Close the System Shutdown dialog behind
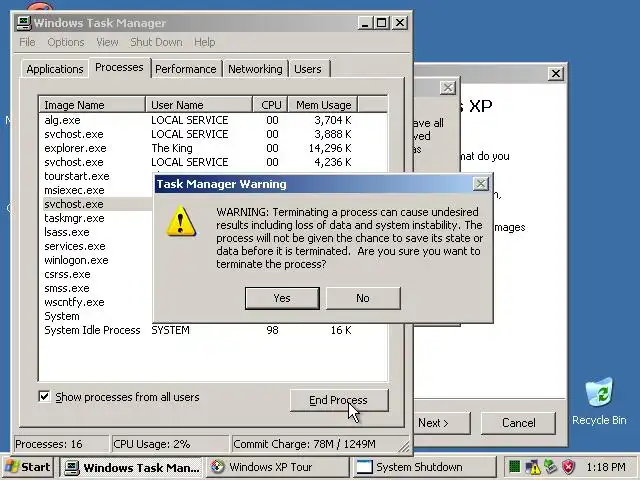 [x=448, y=87]
